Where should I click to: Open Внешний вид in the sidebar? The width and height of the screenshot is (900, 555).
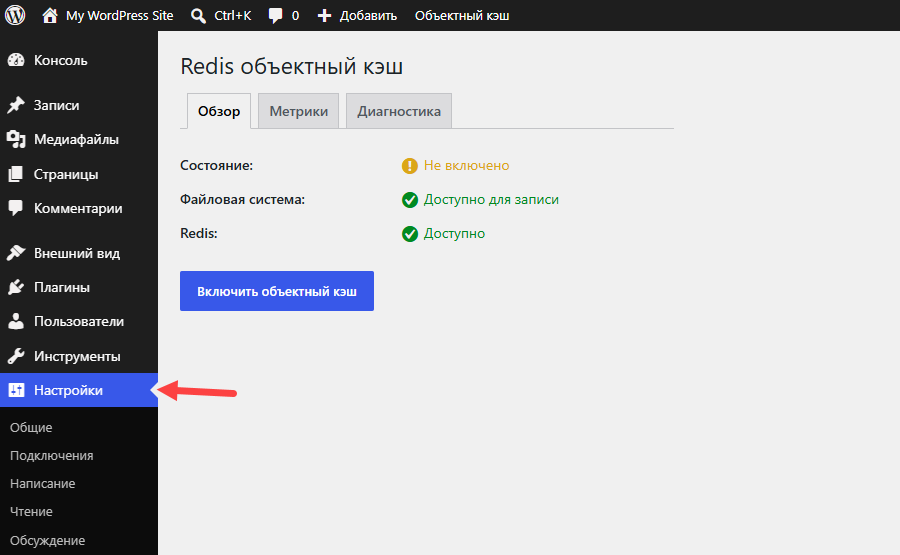(x=79, y=253)
